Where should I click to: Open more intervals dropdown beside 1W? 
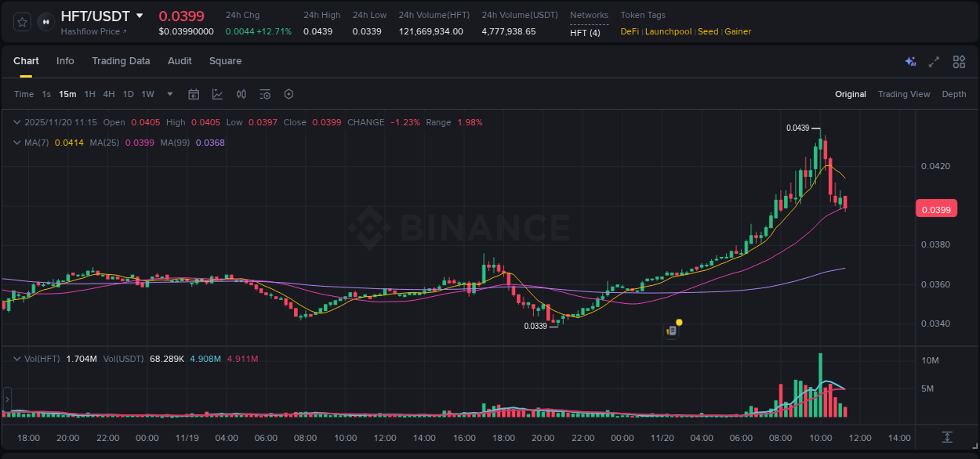click(169, 94)
